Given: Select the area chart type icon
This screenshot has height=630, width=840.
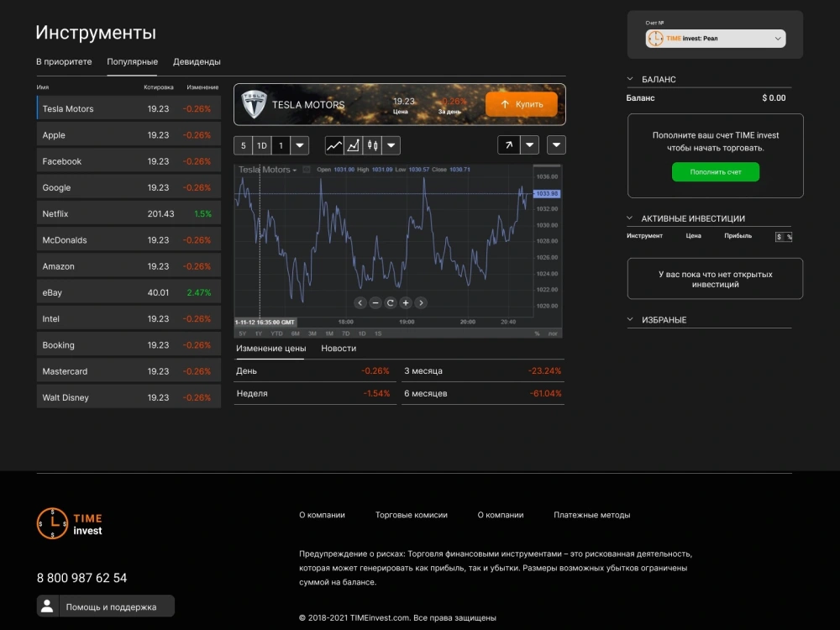Looking at the screenshot, I should tap(354, 145).
